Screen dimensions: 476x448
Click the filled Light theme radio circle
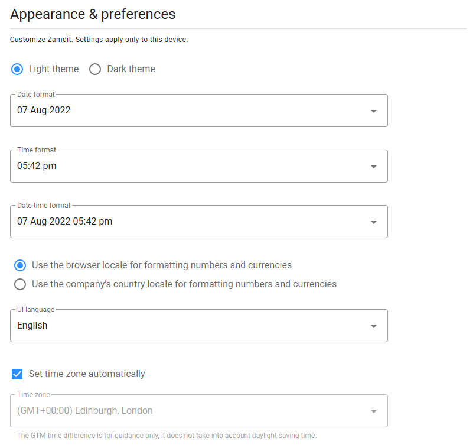(17, 69)
